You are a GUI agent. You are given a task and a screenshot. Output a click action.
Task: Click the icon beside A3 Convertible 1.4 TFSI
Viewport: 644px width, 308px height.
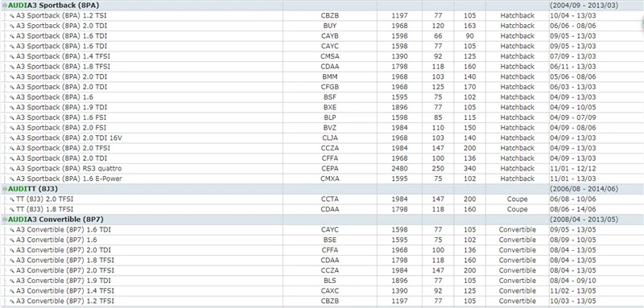(x=12, y=292)
